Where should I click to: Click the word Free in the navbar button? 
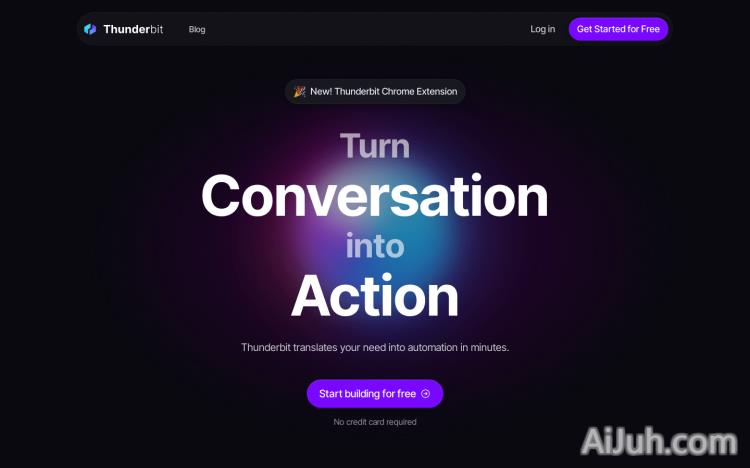pyautogui.click(x=650, y=29)
